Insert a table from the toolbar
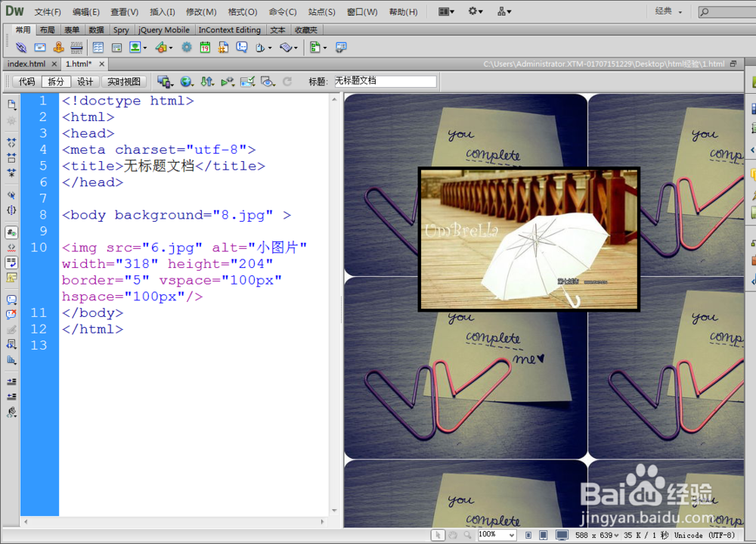Image resolution: width=756 pixels, height=544 pixels. coord(98,48)
